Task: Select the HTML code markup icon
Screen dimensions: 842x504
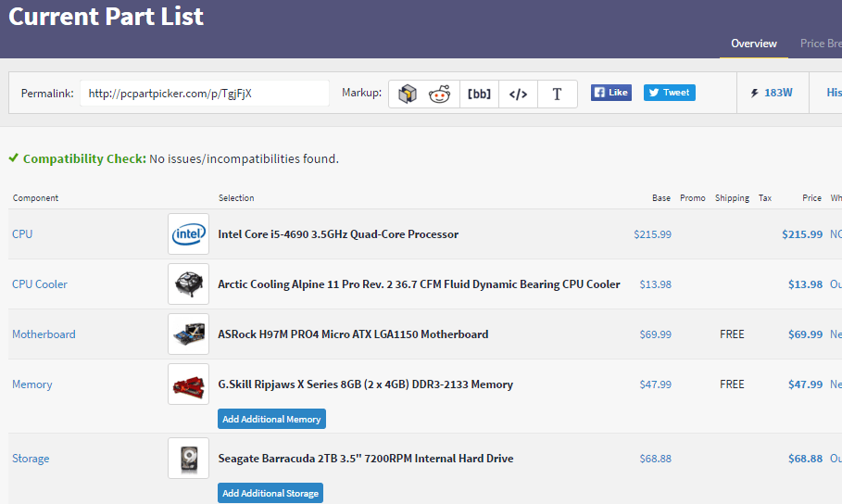Action: (518, 94)
